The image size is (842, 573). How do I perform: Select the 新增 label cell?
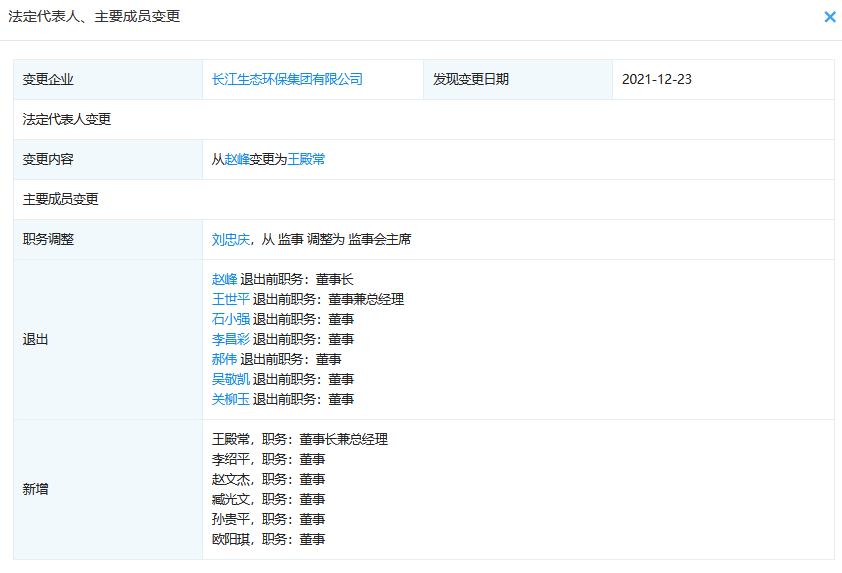click(108, 489)
